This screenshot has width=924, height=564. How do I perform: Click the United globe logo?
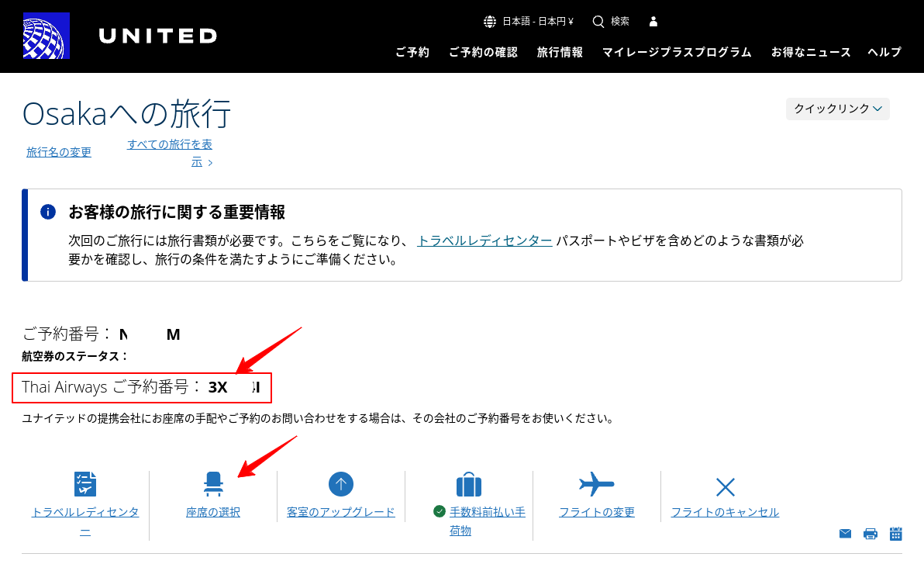pos(47,36)
